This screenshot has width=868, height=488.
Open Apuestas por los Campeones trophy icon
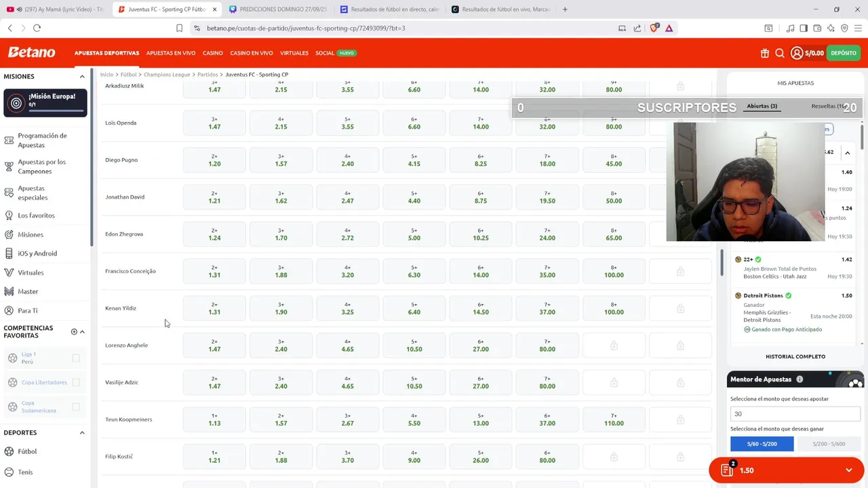coord(9,167)
